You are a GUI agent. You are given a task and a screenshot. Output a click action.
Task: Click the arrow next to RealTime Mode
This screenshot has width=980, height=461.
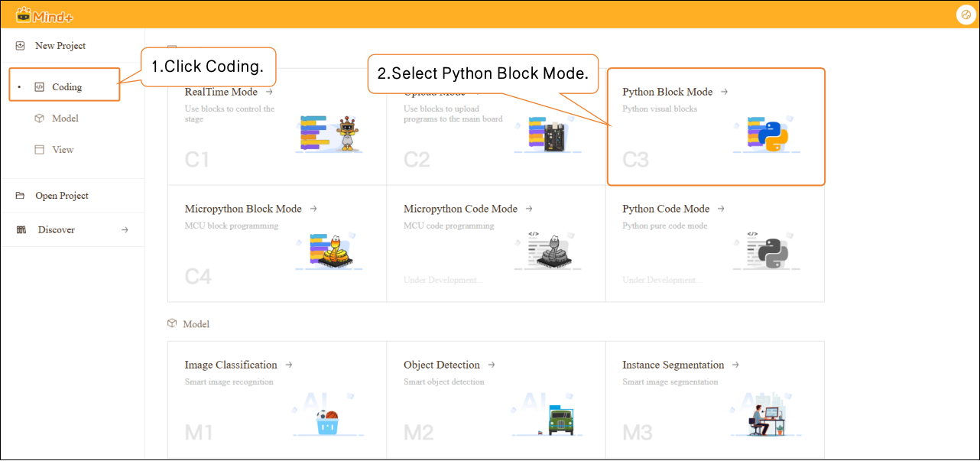coord(269,92)
